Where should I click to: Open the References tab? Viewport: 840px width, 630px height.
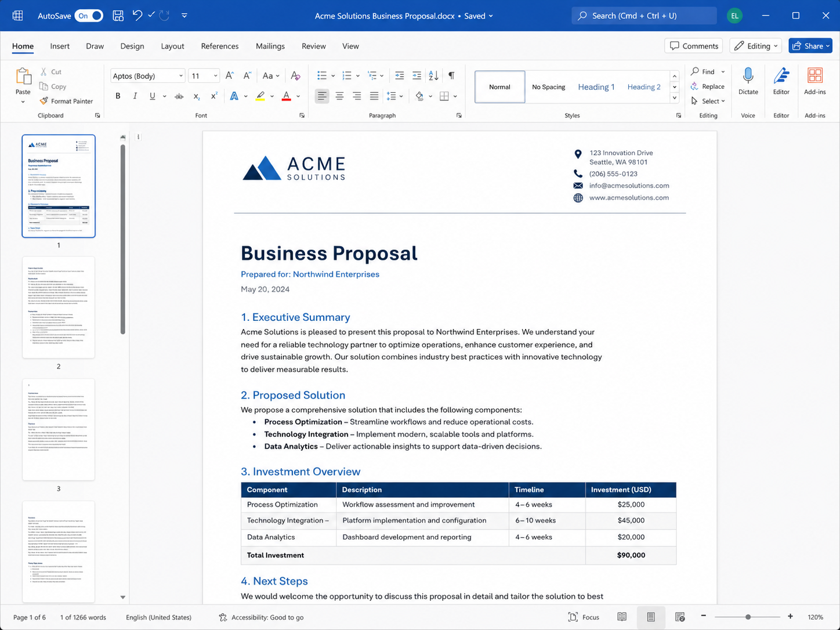[220, 46]
